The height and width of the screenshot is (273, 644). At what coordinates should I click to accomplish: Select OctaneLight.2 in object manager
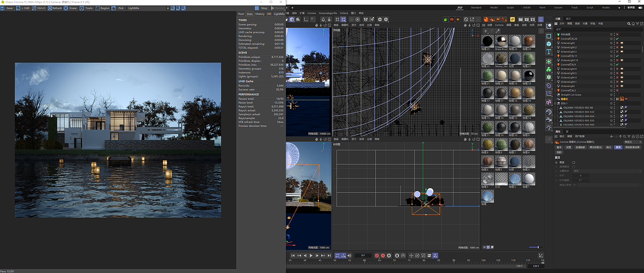pos(569,47)
